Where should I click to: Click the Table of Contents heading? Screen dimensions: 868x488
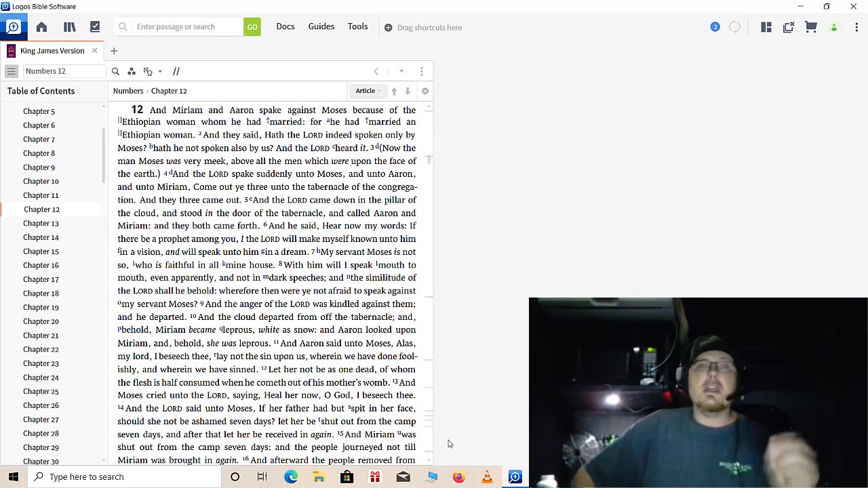coord(41,91)
